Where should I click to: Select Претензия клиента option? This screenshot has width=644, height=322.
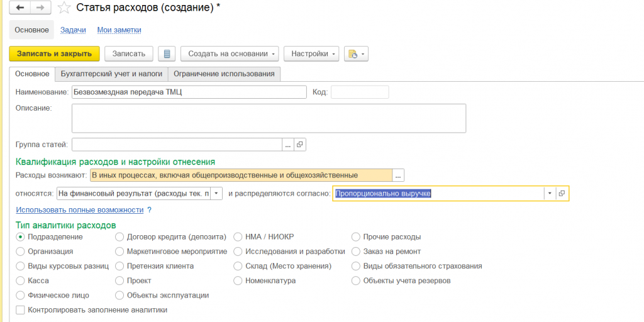point(119,266)
